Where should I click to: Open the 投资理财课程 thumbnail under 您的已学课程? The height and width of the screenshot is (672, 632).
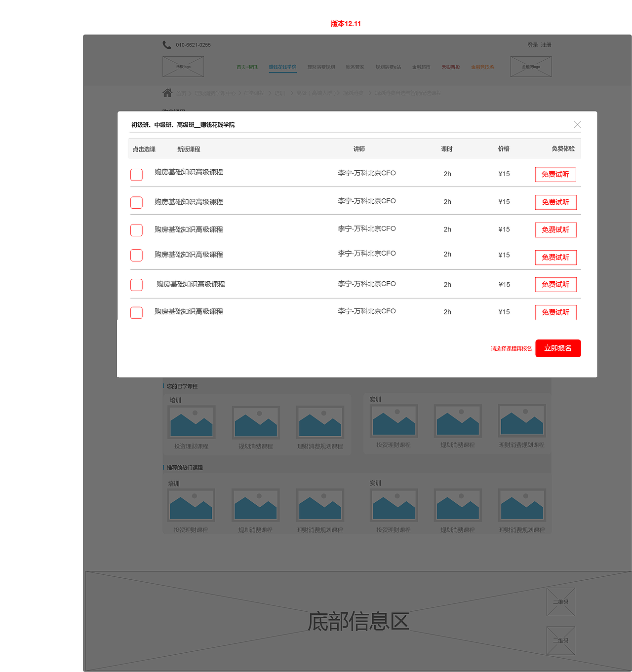tap(192, 422)
